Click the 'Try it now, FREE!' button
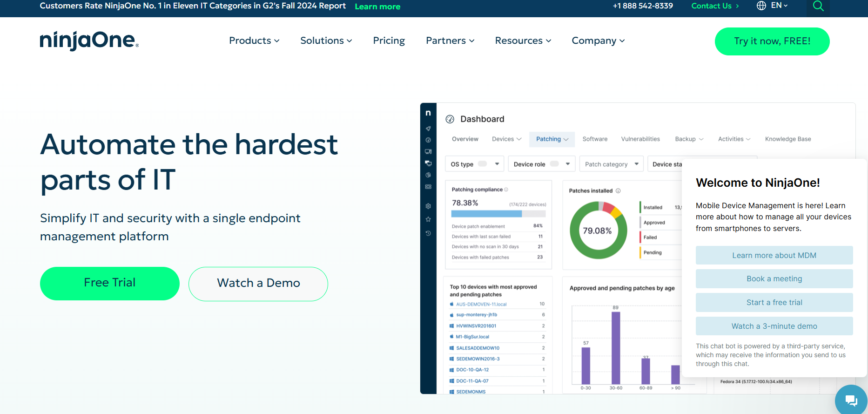 (772, 41)
